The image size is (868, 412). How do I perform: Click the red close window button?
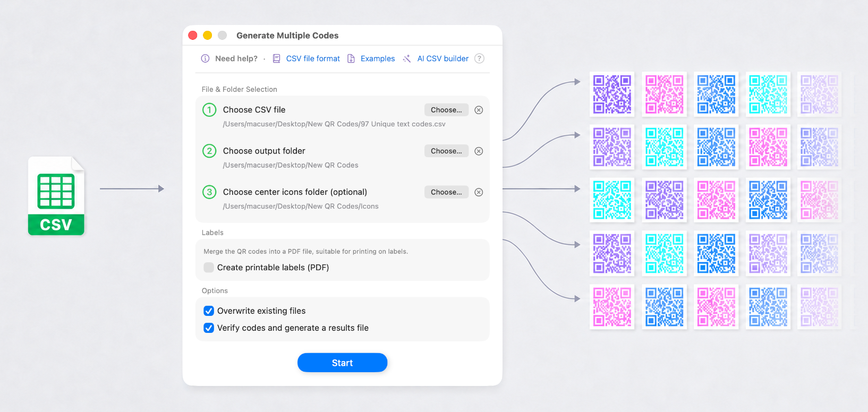(193, 35)
